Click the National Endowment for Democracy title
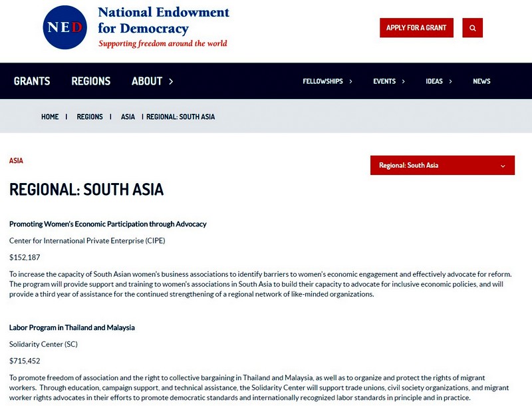532x406 pixels. (x=164, y=21)
